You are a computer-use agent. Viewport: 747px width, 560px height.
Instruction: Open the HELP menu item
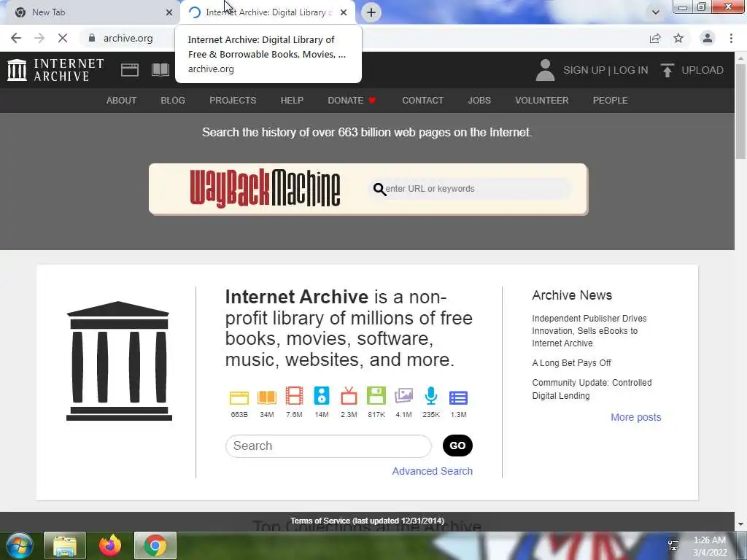tap(292, 101)
